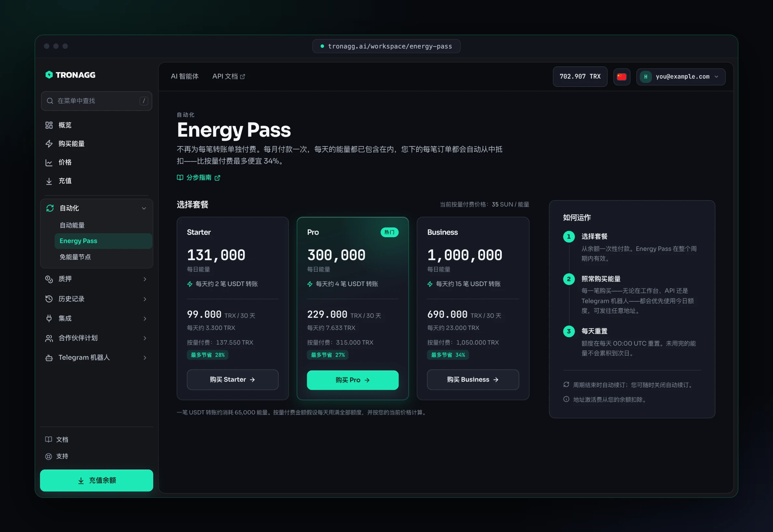
Task: Open the API 文档 link
Action: pyautogui.click(x=229, y=76)
